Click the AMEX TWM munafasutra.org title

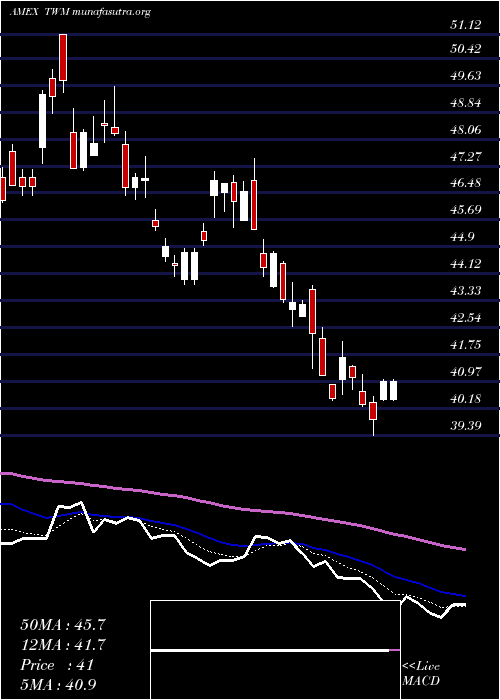[79, 12]
